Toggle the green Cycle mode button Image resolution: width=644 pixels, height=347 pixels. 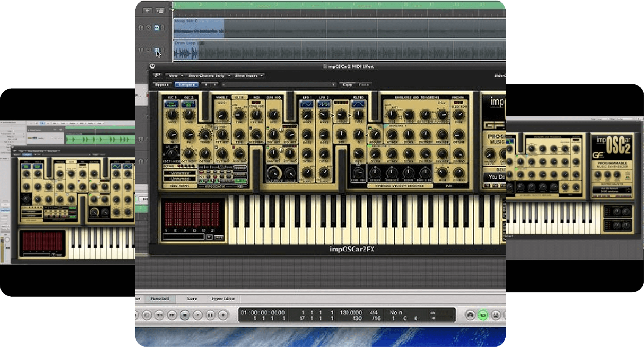[483, 315]
